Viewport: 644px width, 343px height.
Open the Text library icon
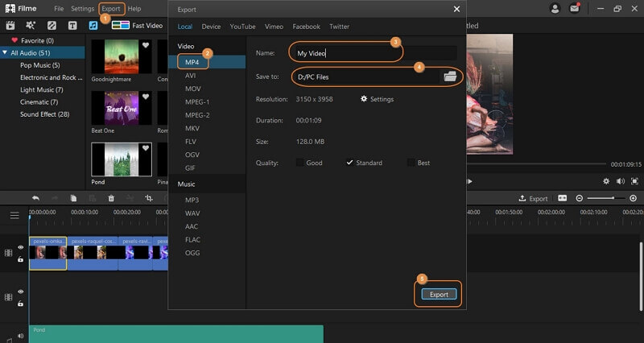(x=72, y=26)
